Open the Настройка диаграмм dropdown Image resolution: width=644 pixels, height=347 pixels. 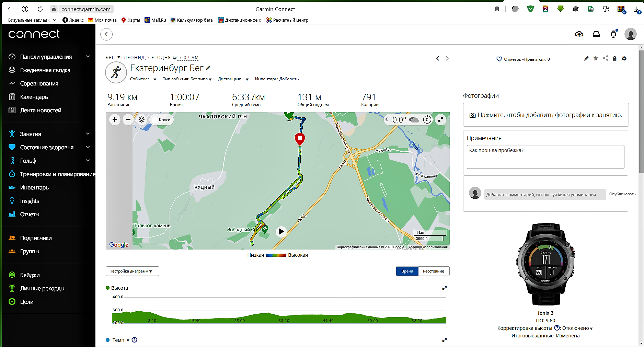(x=132, y=271)
